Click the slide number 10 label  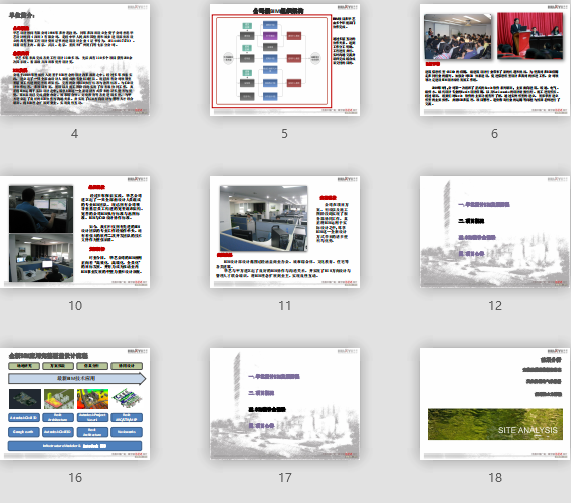tap(75, 306)
